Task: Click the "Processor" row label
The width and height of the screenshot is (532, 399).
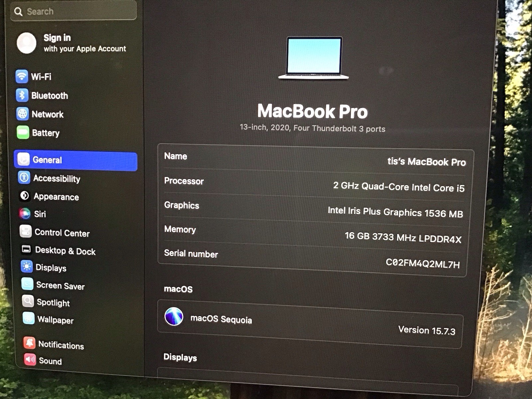Action: click(184, 181)
